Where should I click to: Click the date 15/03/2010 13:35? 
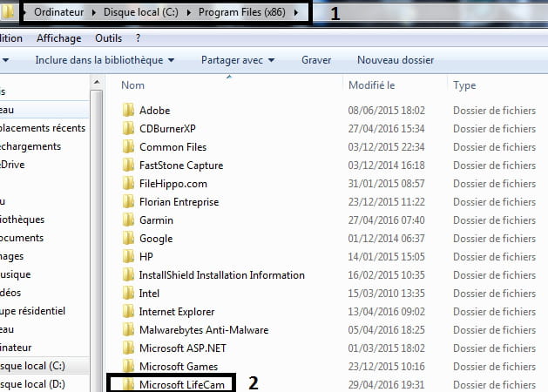point(386,293)
